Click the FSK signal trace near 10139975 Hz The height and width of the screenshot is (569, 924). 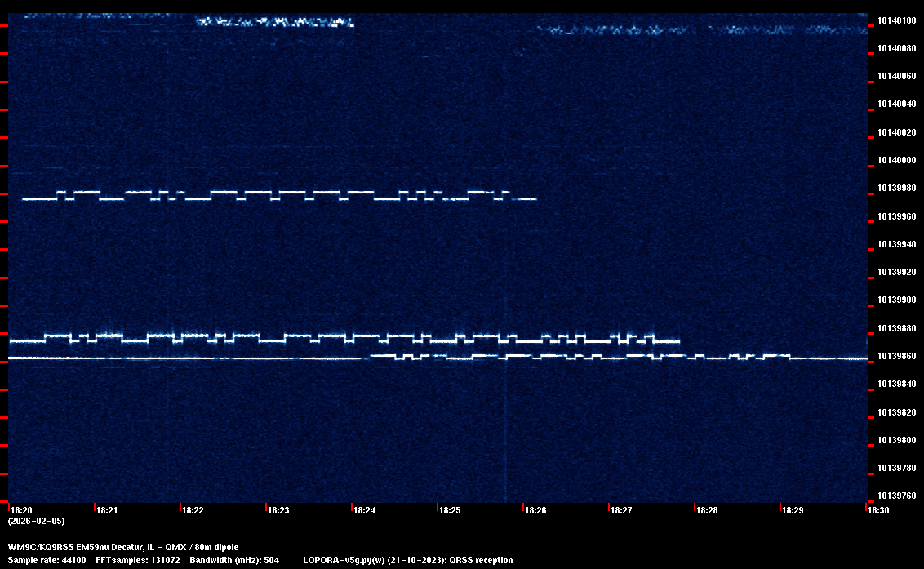coord(278,196)
